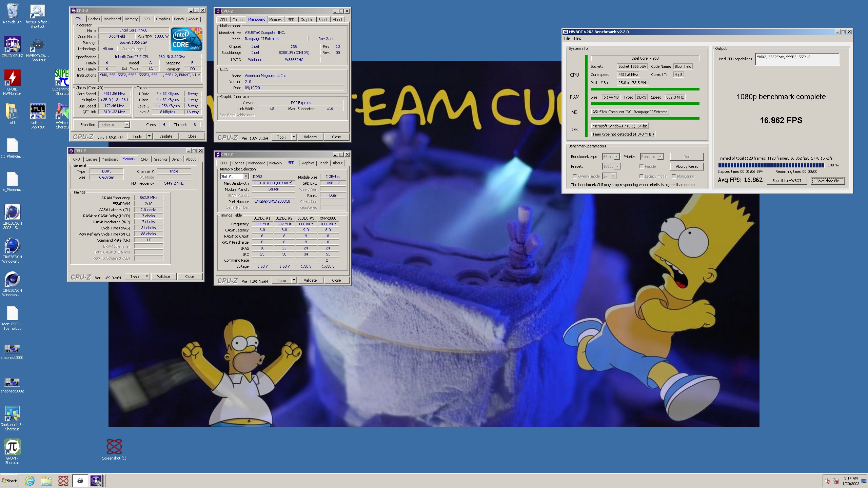
Task: Select the CPU-Z taskbar button
Action: point(96,481)
